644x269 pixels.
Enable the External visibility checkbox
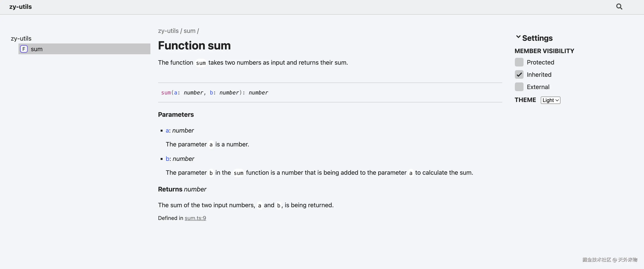[519, 87]
